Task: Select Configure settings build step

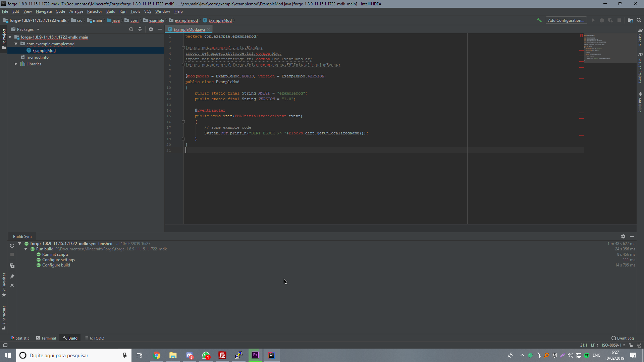Action: click(x=58, y=260)
